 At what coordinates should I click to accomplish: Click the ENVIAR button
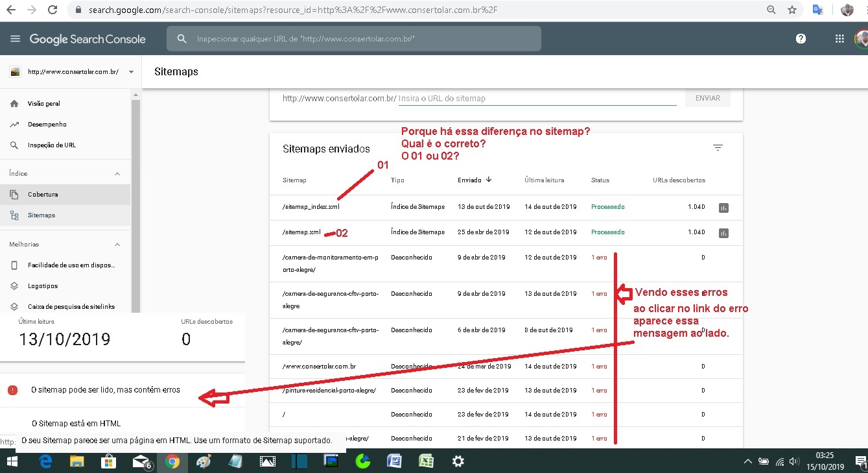pos(708,98)
